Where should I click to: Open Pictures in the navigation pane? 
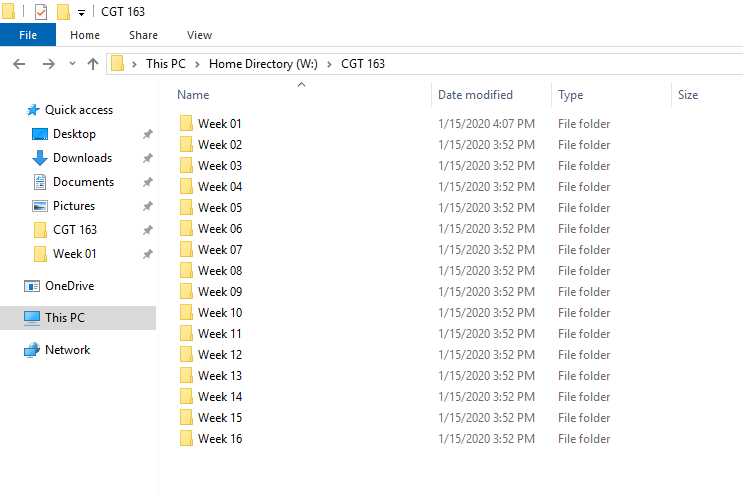point(73,206)
